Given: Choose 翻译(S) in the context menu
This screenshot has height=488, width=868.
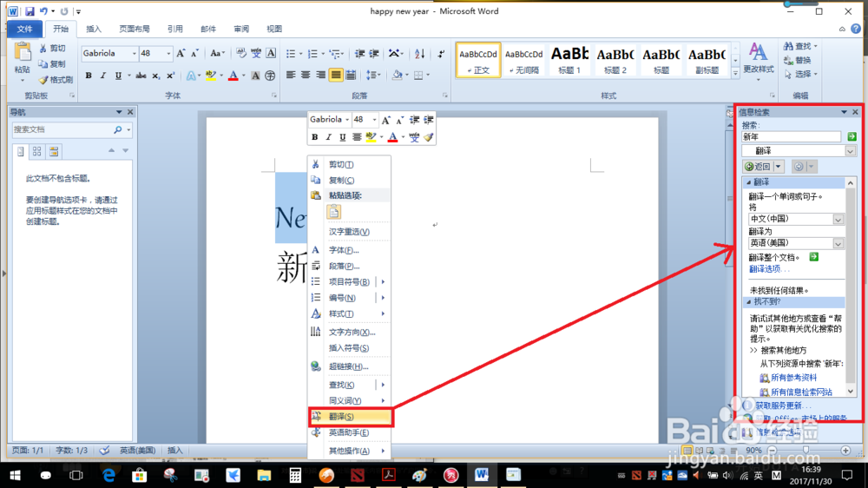Looking at the screenshot, I should (x=351, y=417).
